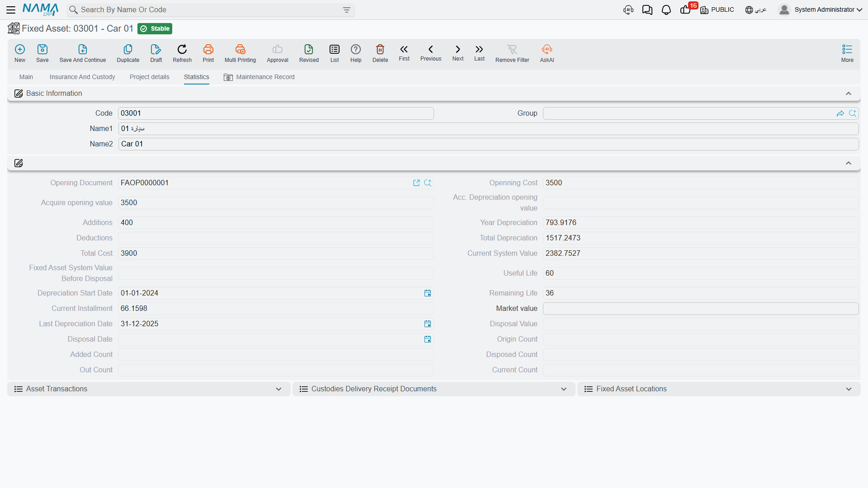Viewport: 868px width, 488px height.
Task: Select the Statistics tab
Action: click(197, 77)
